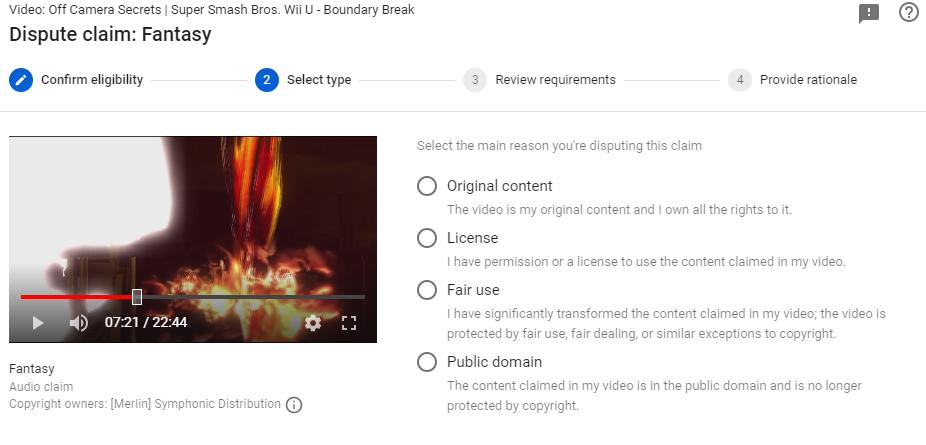Viewport: 926px width, 445px height.
Task: Click the Confirm eligibility pencil icon
Action: (21, 80)
